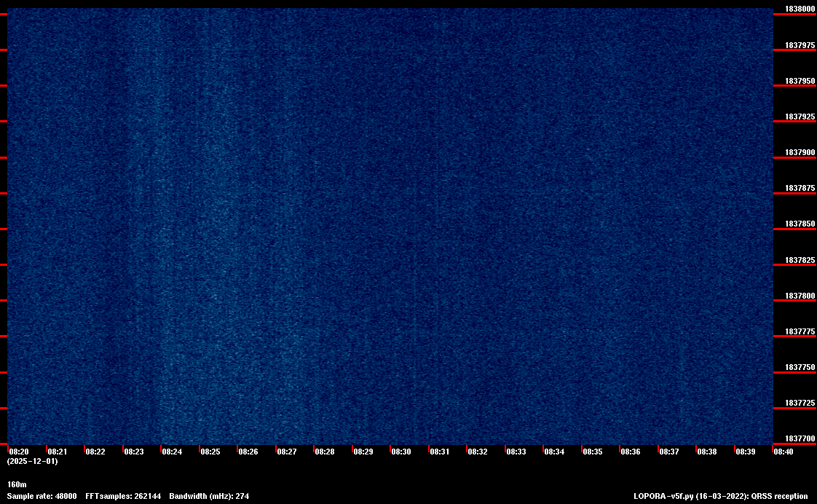Click the 08:32 time label
This screenshot has width=817, height=504.
click(477, 452)
